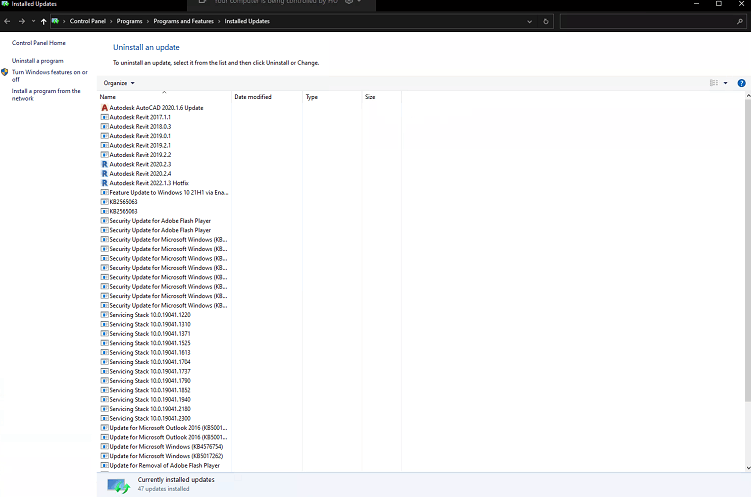Image resolution: width=751 pixels, height=497 pixels.
Task: Select Autodesk AutoCAD 2020.1.6 Update icon
Action: click(104, 108)
